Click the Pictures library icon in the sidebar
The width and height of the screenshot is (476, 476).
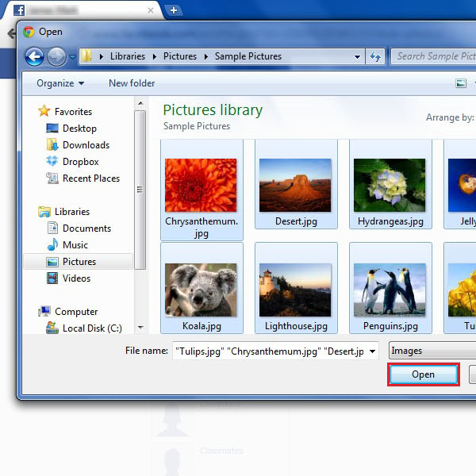click(x=52, y=262)
